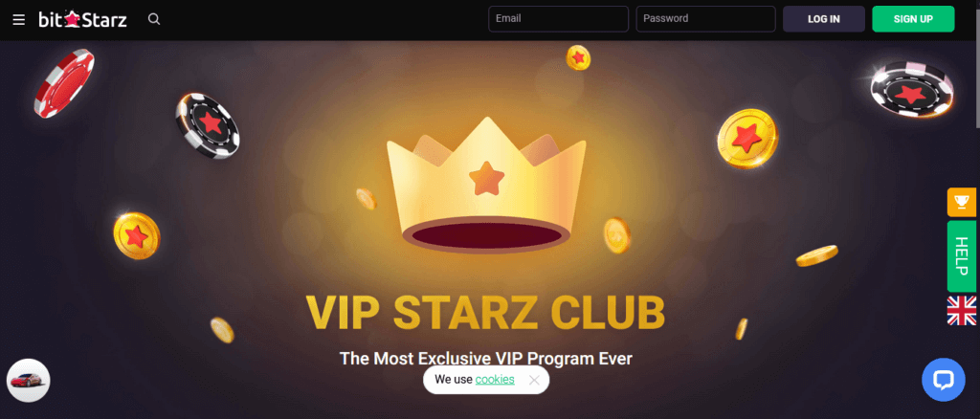Focus the Email input field

coord(558,19)
